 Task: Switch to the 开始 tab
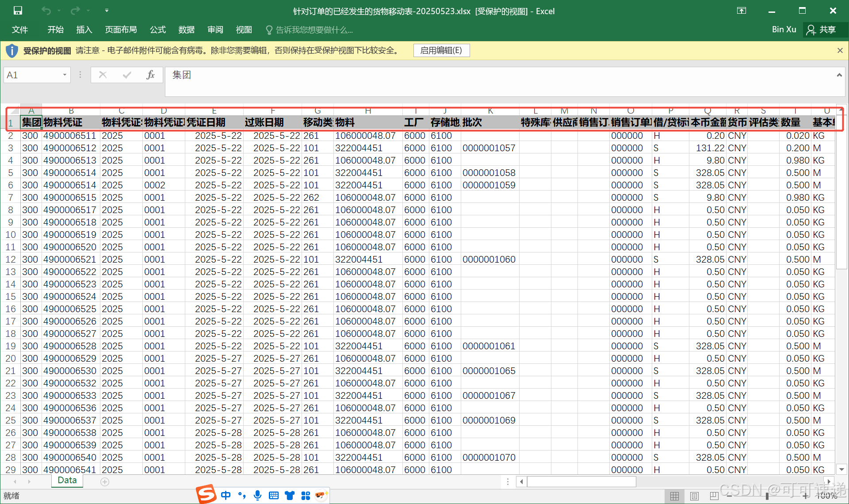55,30
